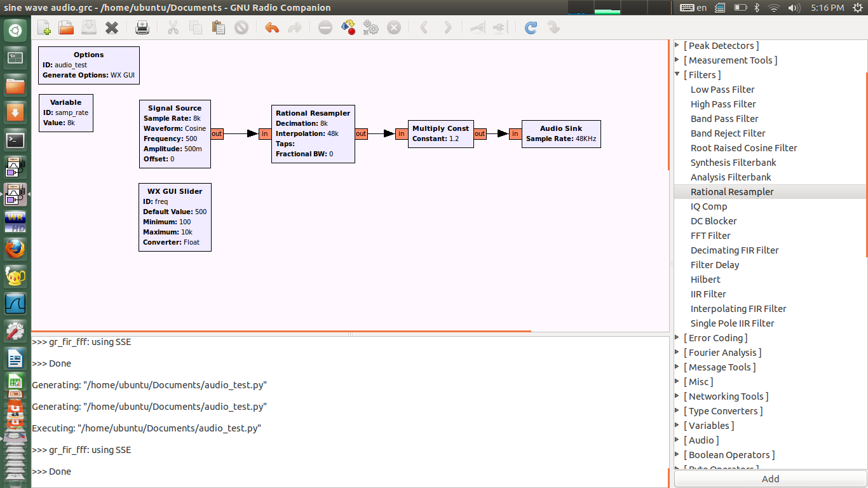This screenshot has height=488, width=868.
Task: Undo the last change
Action: click(272, 28)
